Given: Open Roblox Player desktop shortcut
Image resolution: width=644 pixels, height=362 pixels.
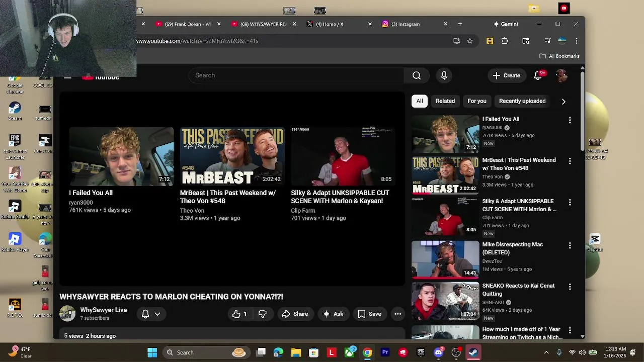Looking at the screenshot, I should 15,242.
